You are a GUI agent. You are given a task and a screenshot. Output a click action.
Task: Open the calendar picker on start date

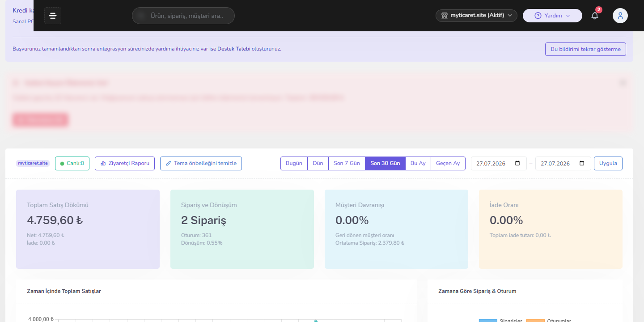pos(518,163)
